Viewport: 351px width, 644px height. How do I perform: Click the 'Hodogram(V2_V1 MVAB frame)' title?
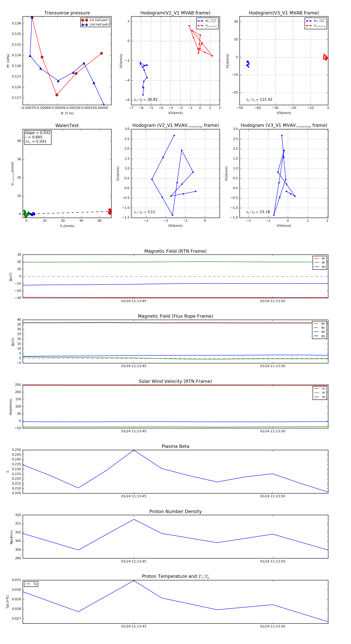pos(175,13)
